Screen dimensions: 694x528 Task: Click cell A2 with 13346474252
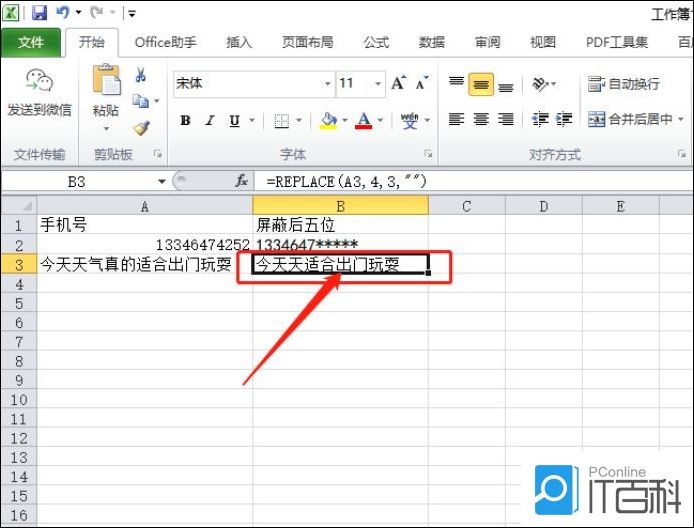tap(145, 245)
